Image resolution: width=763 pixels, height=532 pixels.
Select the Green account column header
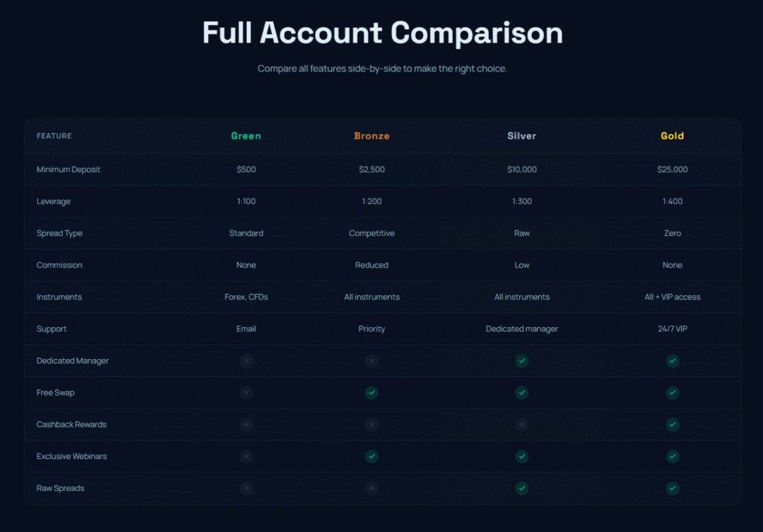click(x=246, y=136)
